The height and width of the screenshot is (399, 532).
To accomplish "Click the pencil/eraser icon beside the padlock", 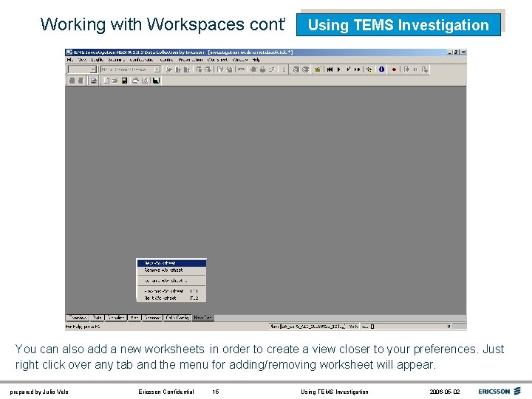I will 271,69.
